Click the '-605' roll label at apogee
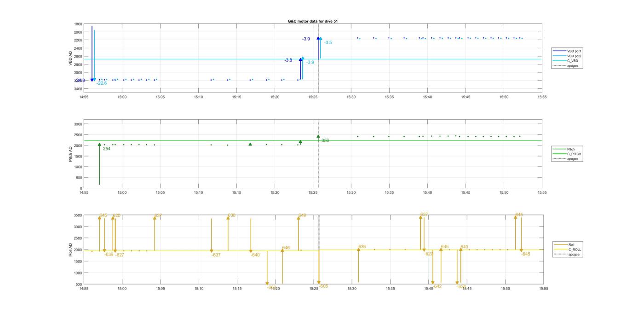Viewport: 644px width, 319px height. pos(324,286)
